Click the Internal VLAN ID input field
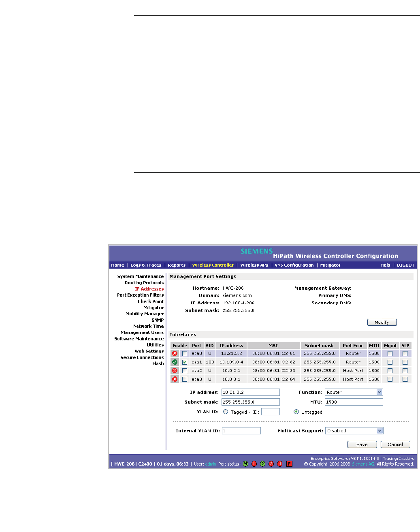 coord(241,431)
